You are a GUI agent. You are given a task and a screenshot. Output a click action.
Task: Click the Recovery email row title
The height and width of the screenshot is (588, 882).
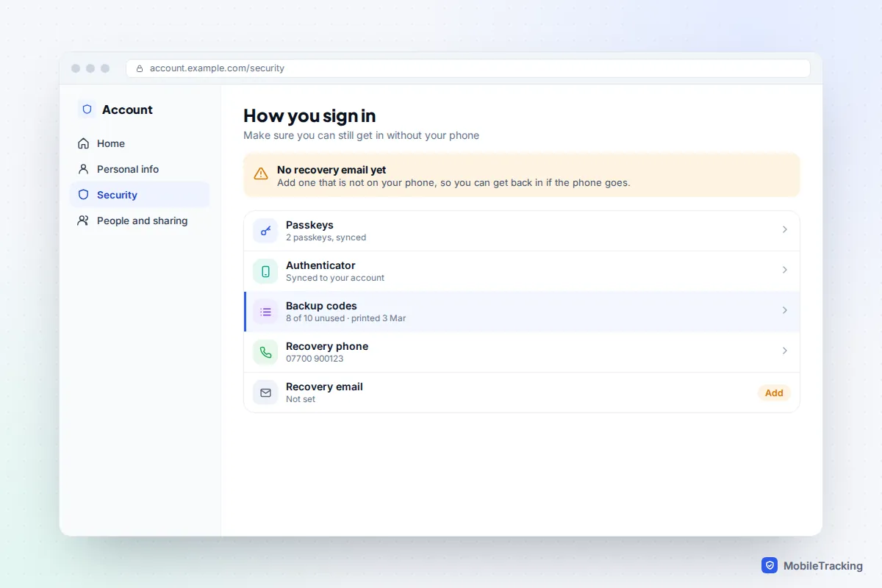(x=324, y=387)
